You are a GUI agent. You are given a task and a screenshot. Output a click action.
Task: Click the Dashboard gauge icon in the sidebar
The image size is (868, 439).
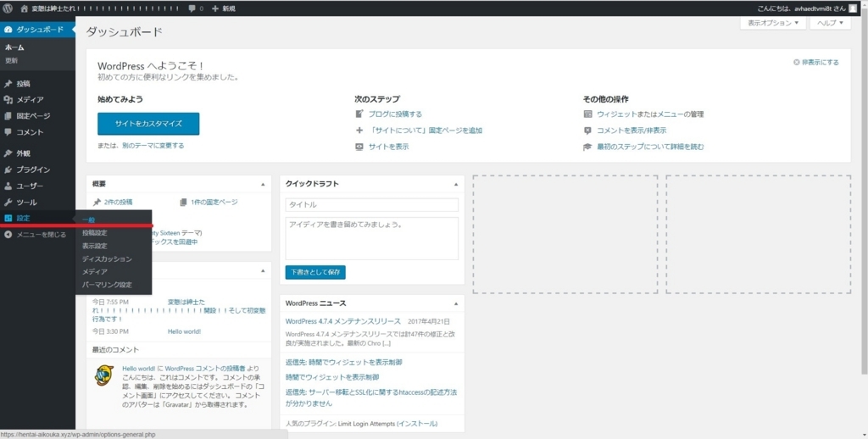tap(8, 30)
